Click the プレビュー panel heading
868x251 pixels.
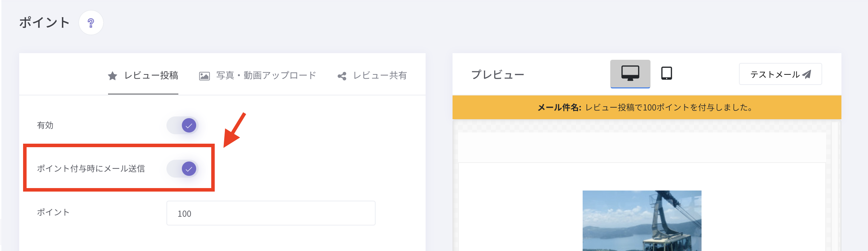point(498,74)
